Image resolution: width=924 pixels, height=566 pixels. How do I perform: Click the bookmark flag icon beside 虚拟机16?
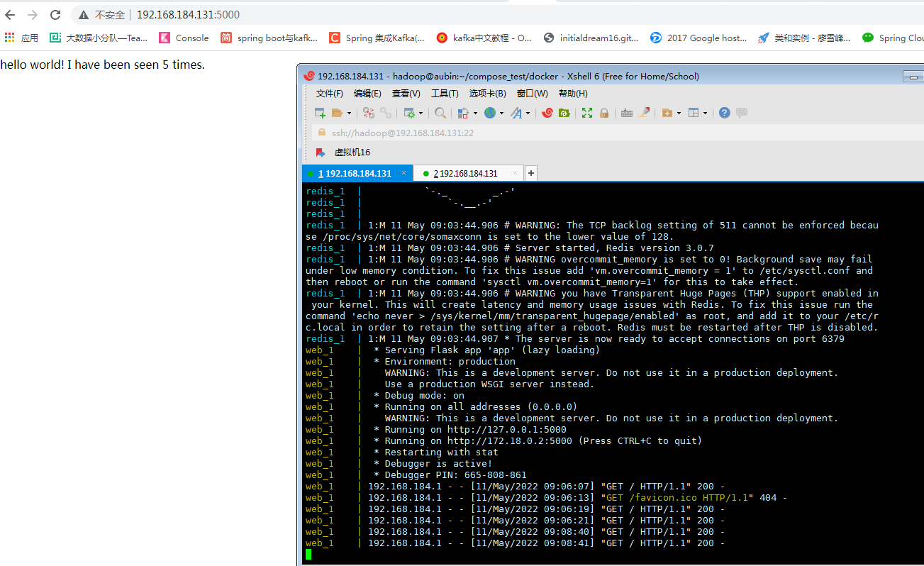[x=321, y=152]
